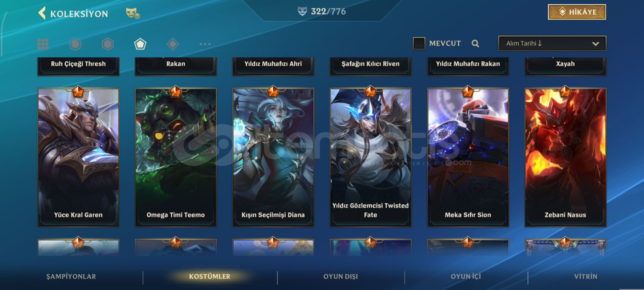Toggle the MEVCUT checkbox
Viewport: 644px width, 290px height.
[x=419, y=43]
